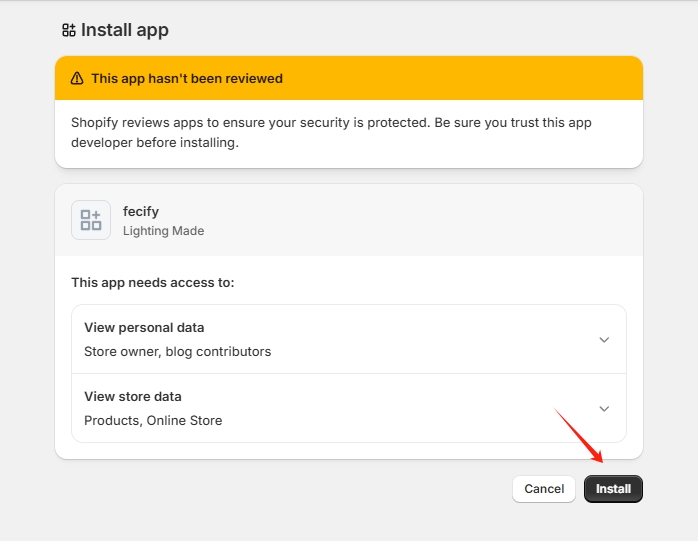This screenshot has width=698, height=541.
Task: Click the Install app header icon
Action: pos(68,30)
